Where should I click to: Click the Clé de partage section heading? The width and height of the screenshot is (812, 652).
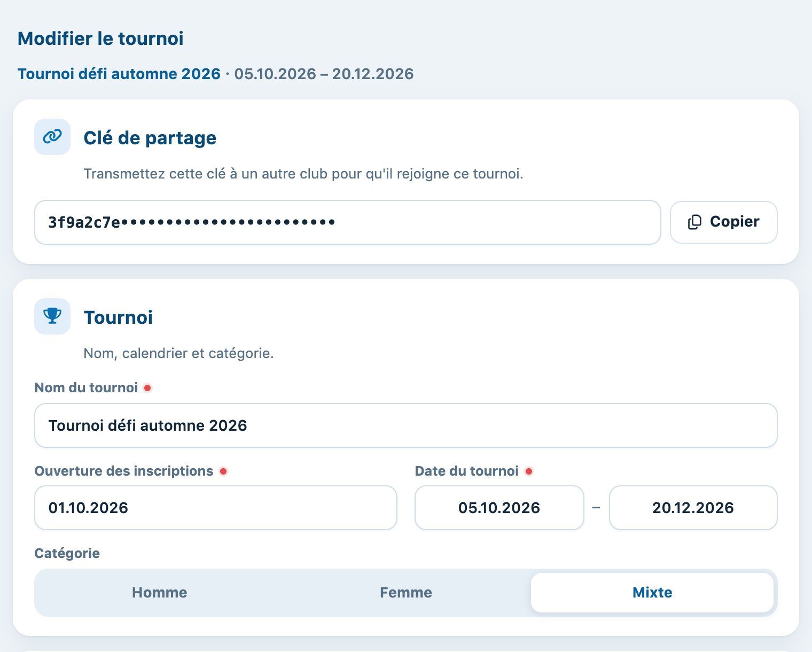[x=150, y=138]
